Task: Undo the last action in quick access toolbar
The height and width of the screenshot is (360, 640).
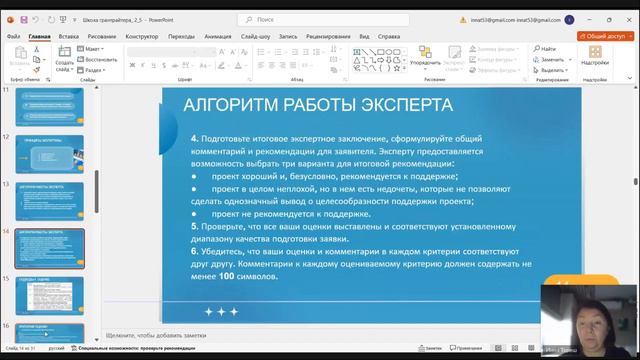Action: point(36,20)
